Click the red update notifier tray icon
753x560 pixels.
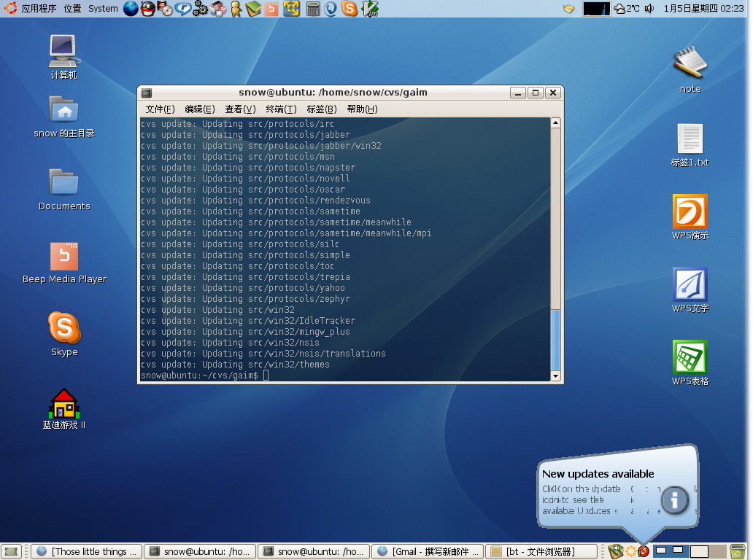tap(644, 552)
